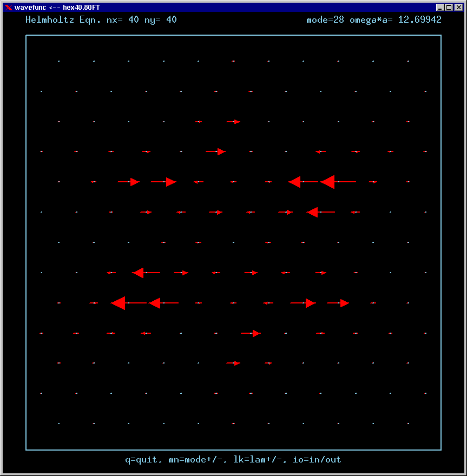
Task: Click the X logo icon in title bar
Action: 8,7
